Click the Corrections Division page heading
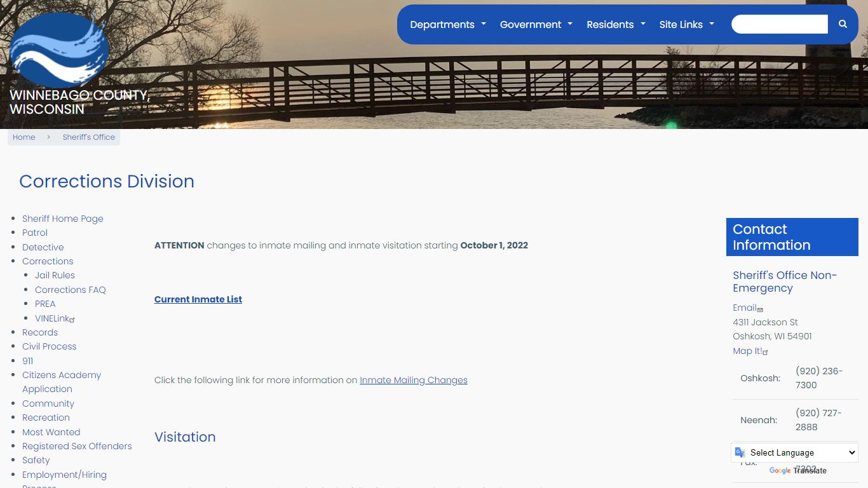The height and width of the screenshot is (488, 868). coord(107,181)
